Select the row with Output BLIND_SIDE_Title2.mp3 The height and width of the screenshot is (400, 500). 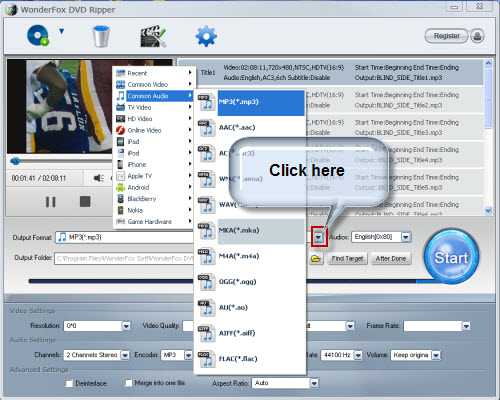click(395, 100)
